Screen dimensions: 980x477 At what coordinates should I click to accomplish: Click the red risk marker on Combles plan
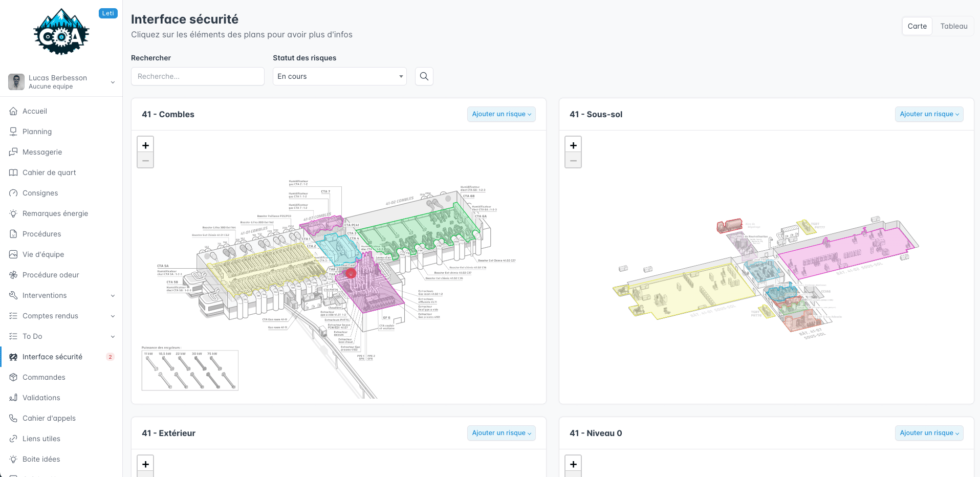(351, 273)
